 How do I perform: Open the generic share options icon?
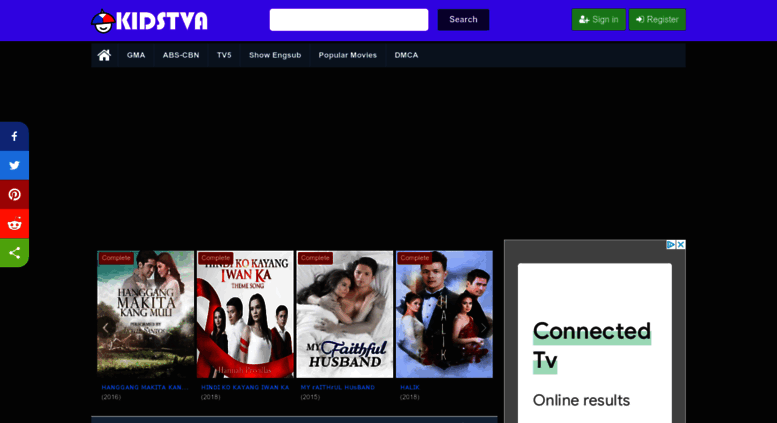(x=14, y=252)
